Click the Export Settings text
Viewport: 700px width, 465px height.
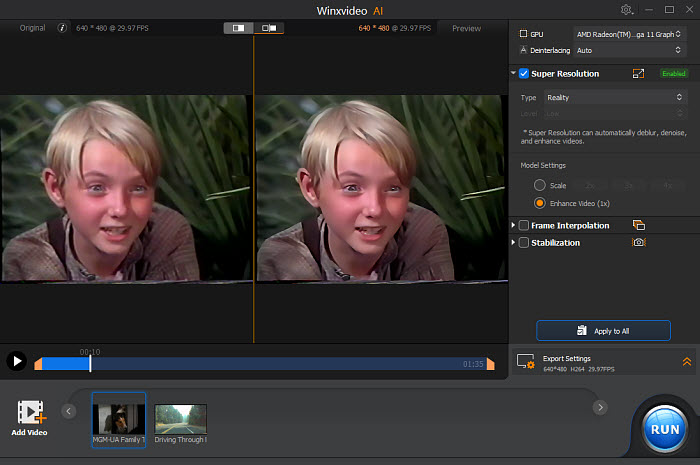[567, 358]
